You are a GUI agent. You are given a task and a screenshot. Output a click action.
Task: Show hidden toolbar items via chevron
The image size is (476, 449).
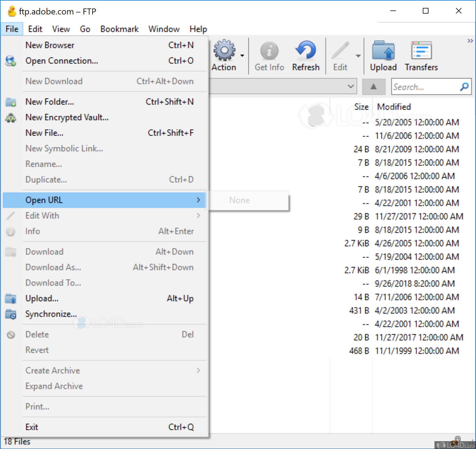click(470, 41)
